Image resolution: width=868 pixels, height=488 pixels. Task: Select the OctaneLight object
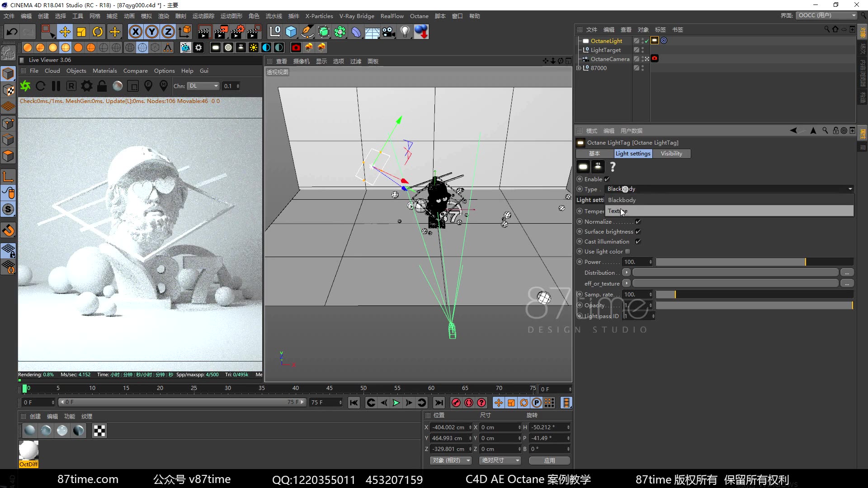tap(606, 41)
